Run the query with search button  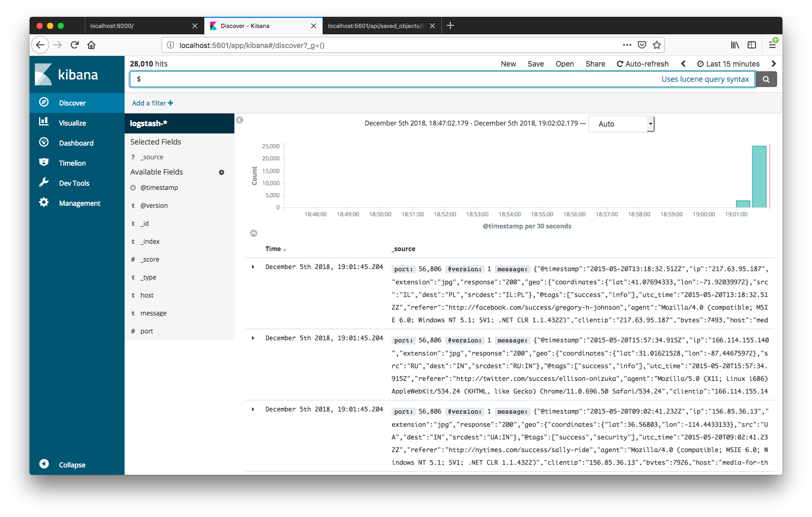(x=766, y=79)
